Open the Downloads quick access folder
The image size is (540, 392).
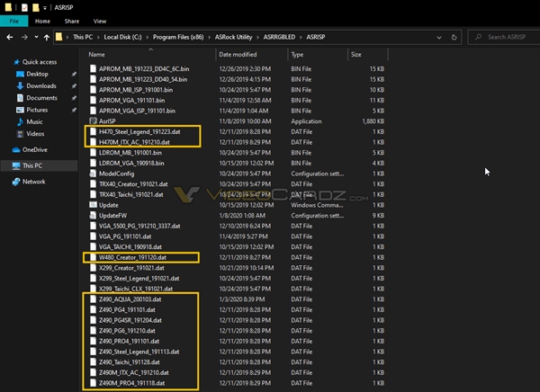tap(41, 85)
